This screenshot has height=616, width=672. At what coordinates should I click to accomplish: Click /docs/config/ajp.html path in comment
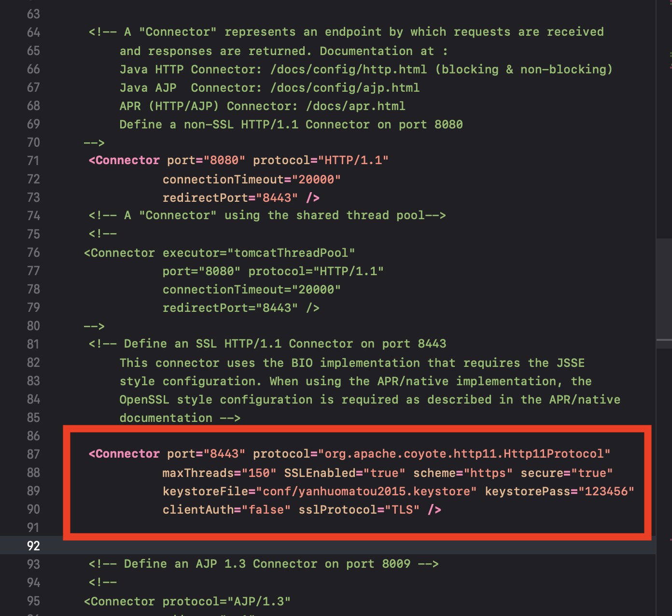pyautogui.click(x=345, y=88)
